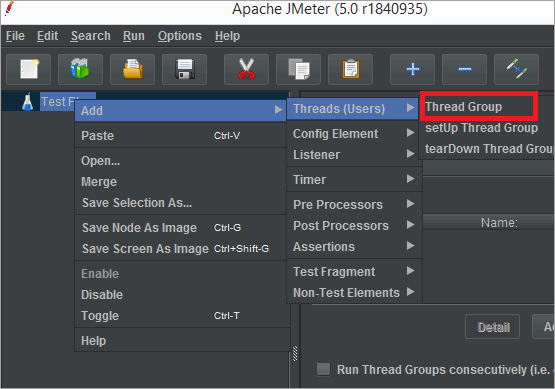The height and width of the screenshot is (389, 555).
Task: Click the Collapse All minus icon
Action: click(x=464, y=69)
